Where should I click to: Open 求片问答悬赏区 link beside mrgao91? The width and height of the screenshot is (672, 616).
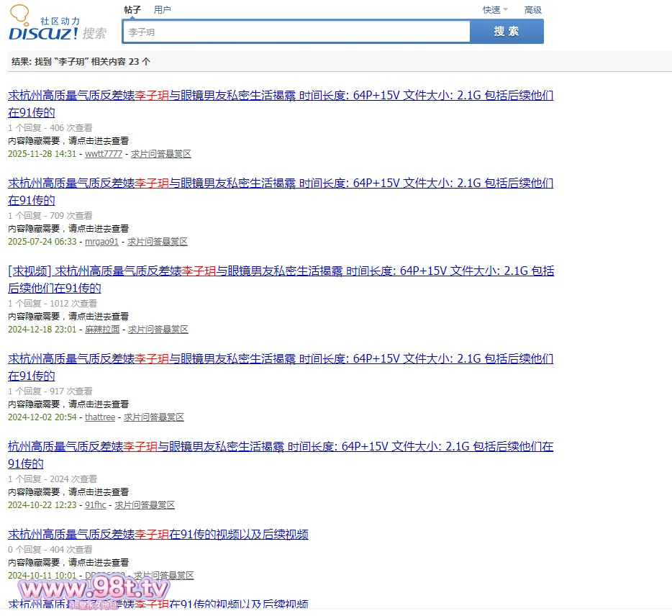coord(158,242)
